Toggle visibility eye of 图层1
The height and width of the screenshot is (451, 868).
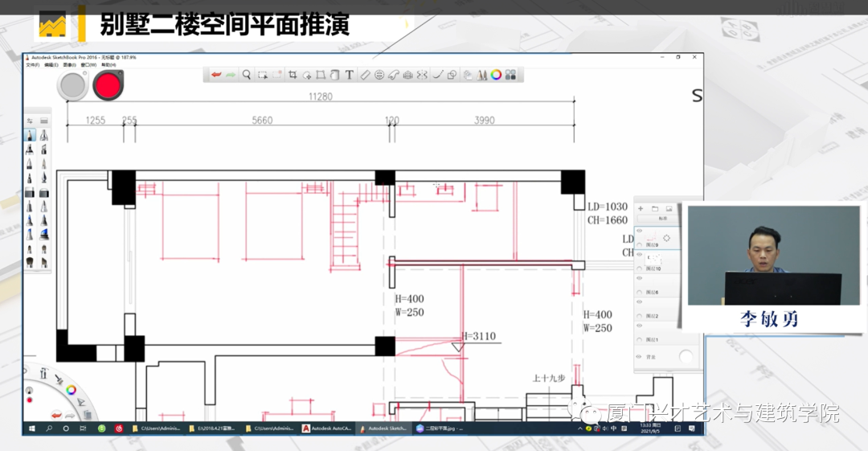(640, 326)
